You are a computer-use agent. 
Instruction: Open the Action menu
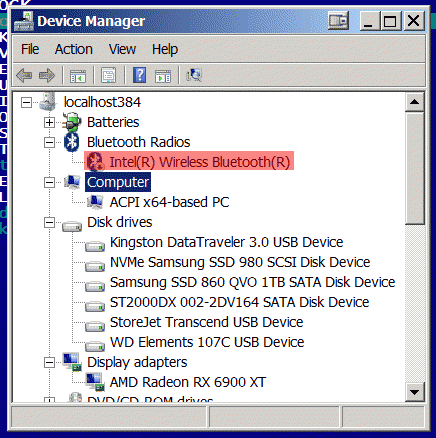click(74, 49)
